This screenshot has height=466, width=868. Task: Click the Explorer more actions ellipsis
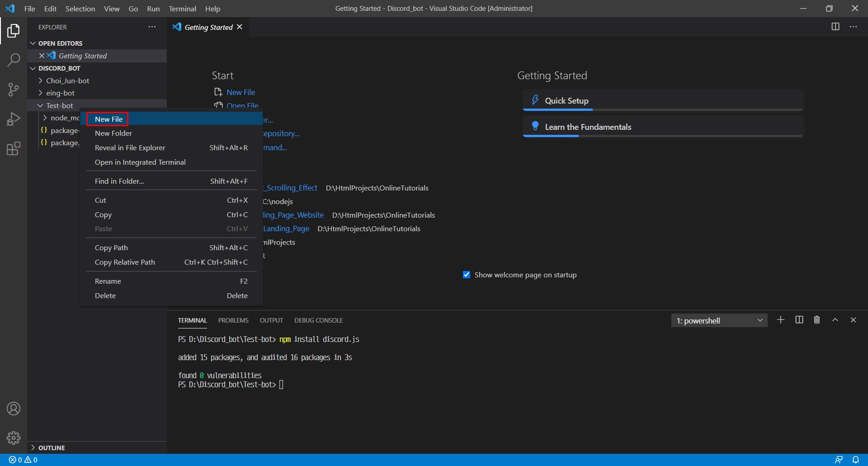coord(152,27)
